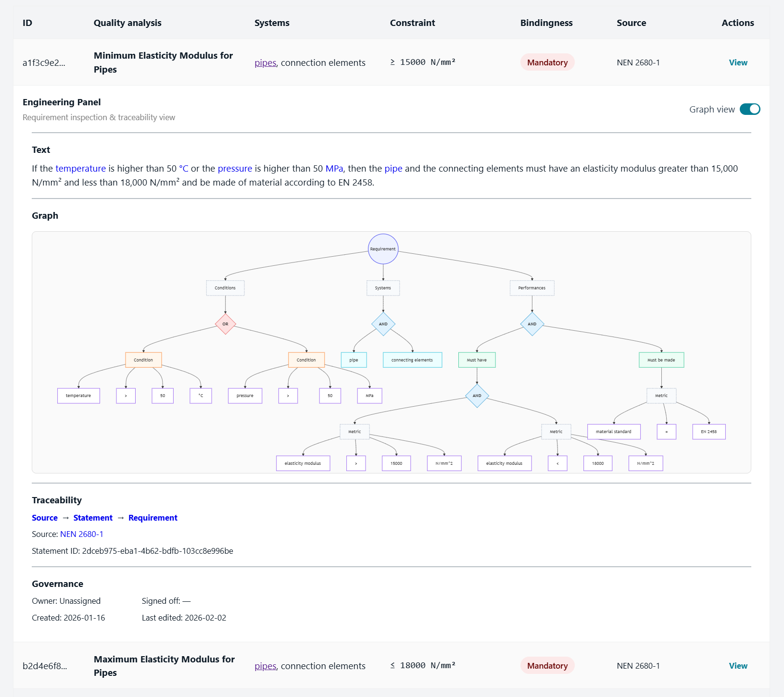Click the Bindingness column header

pyautogui.click(x=546, y=23)
